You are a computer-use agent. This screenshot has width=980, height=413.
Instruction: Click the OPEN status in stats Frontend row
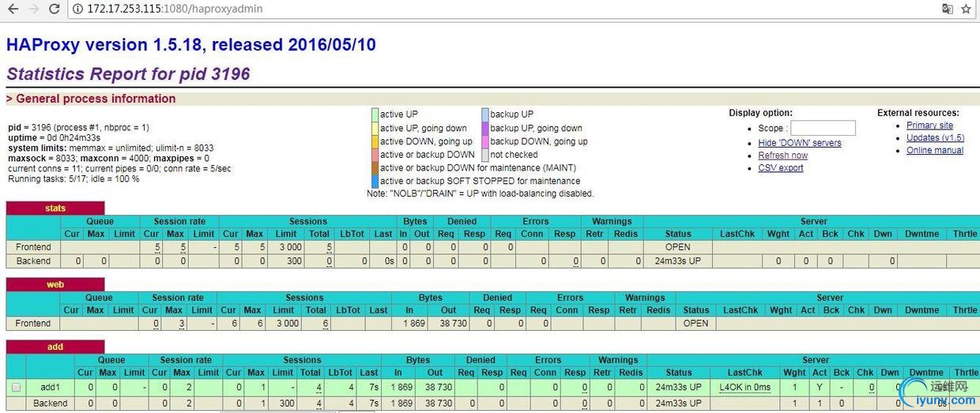[678, 247]
